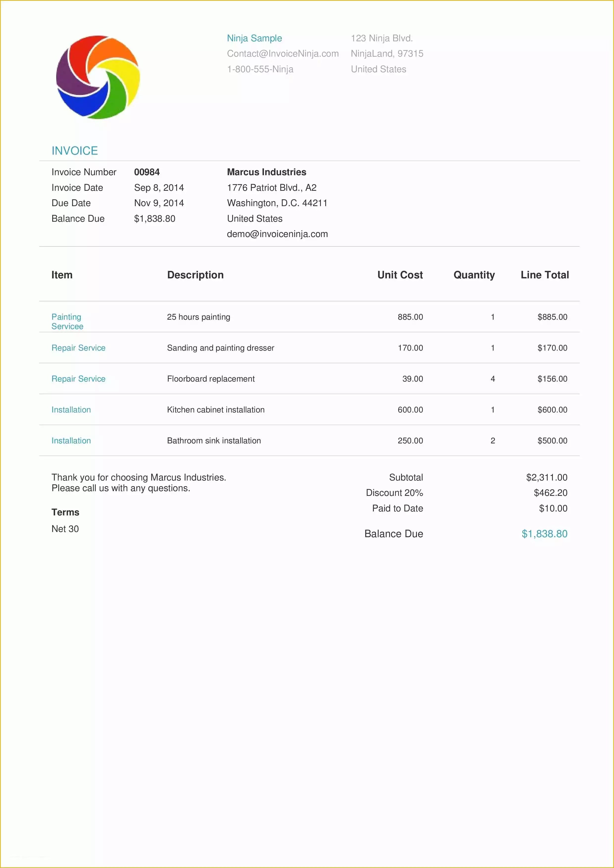
Task: Click the Repair Service item for dresser
Action: coord(78,348)
